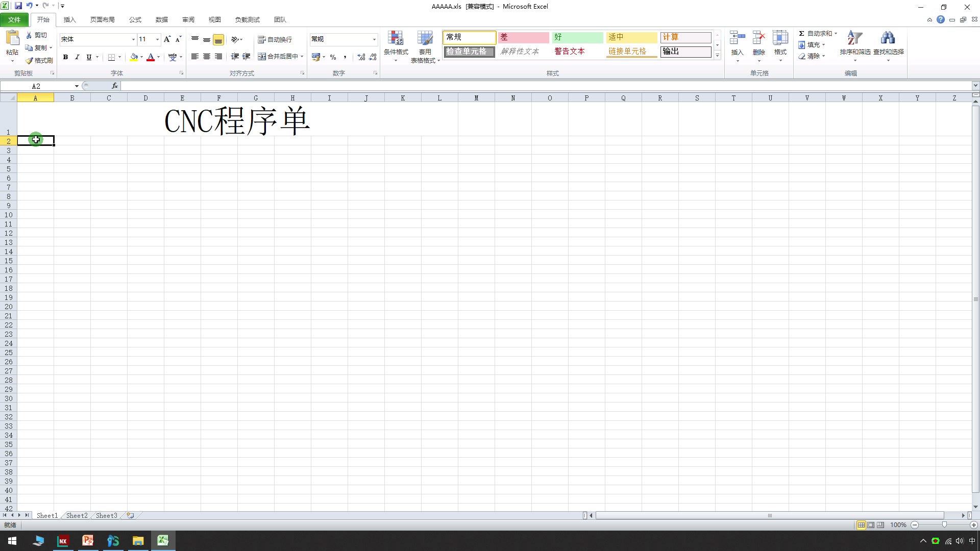
Task: Open Find and Select (查找和选择)
Action: 888,46
